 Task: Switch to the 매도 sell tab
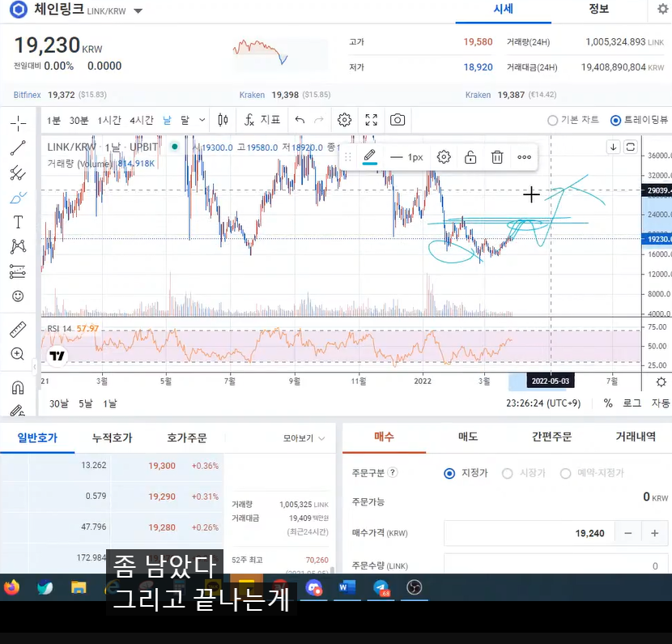(468, 437)
